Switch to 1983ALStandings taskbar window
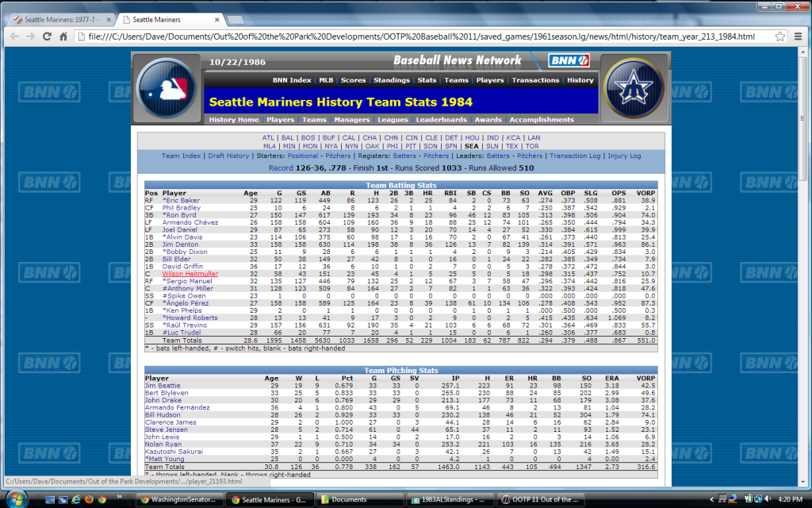 click(x=450, y=500)
